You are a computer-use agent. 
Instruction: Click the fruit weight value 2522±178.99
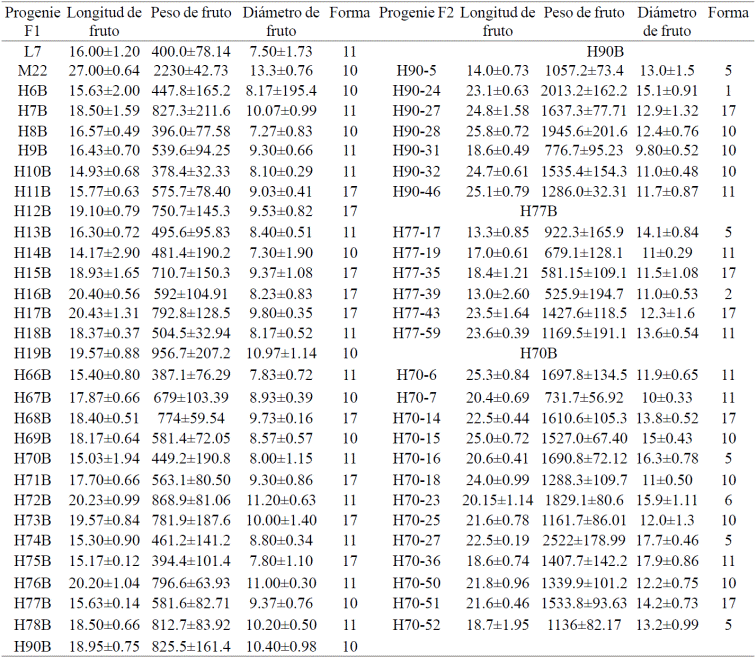point(584,540)
